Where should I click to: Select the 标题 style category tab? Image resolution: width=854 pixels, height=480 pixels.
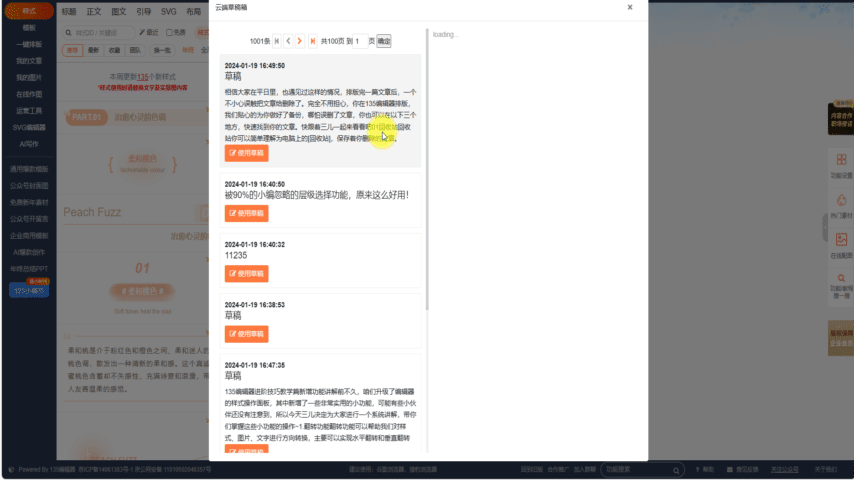pos(69,11)
